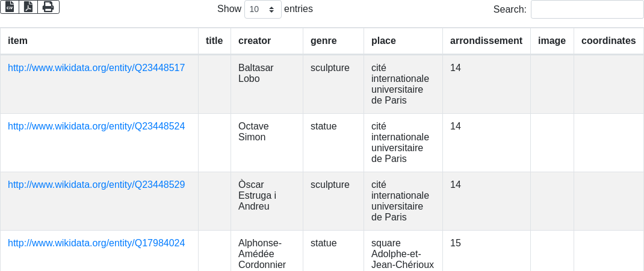Export the table as CSV
Screen dimensions: 644x271
pyautogui.click(x=10, y=7)
